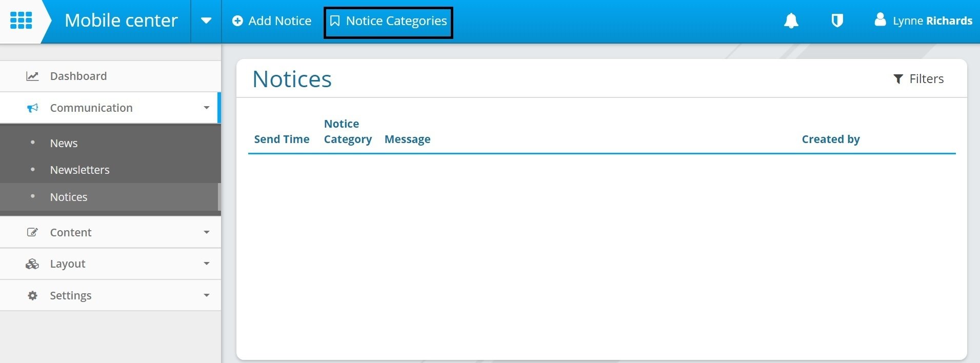980x363 pixels.
Task: Sort by Message column header
Action: pos(407,139)
